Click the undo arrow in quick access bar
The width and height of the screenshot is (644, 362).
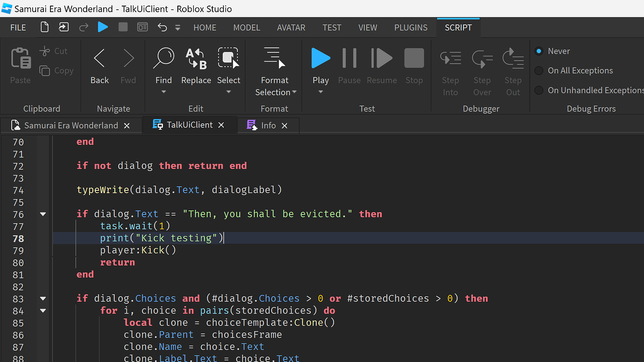[162, 28]
